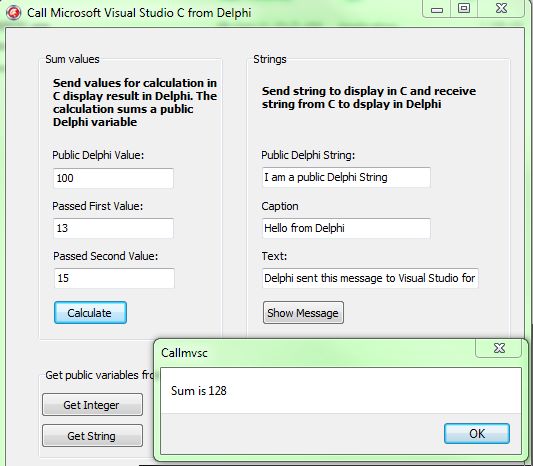The width and height of the screenshot is (533, 466).
Task: Click the 'Callmvsc' dialog title
Action: (184, 353)
